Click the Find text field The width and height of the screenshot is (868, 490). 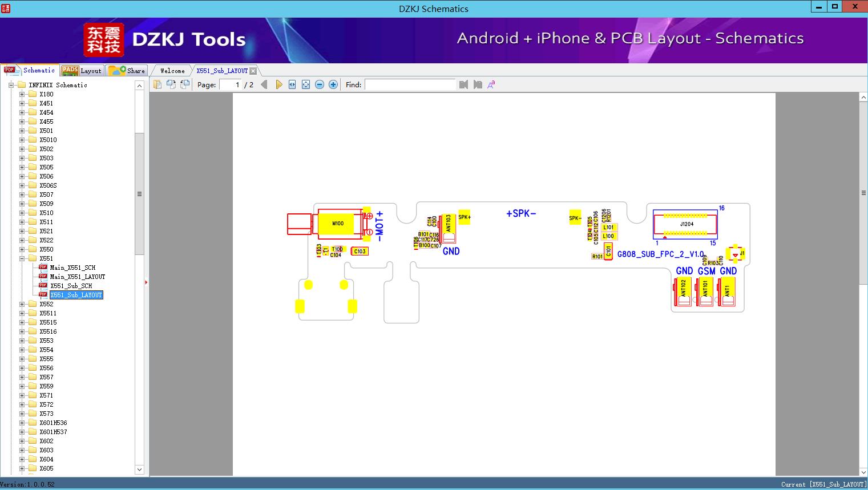point(410,84)
